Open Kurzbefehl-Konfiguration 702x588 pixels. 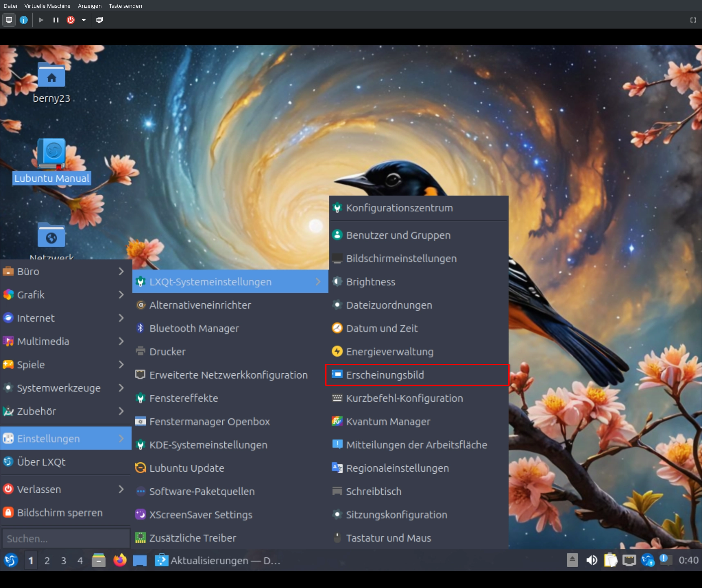419,398
